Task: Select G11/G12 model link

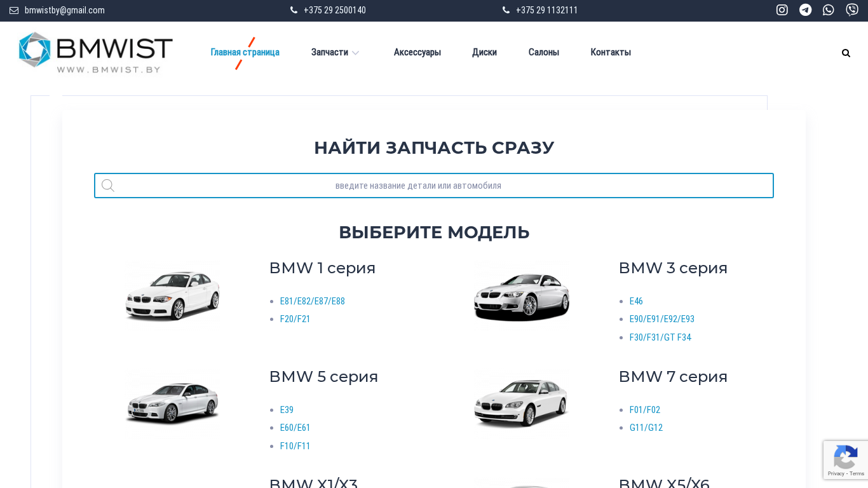Action: point(646,428)
